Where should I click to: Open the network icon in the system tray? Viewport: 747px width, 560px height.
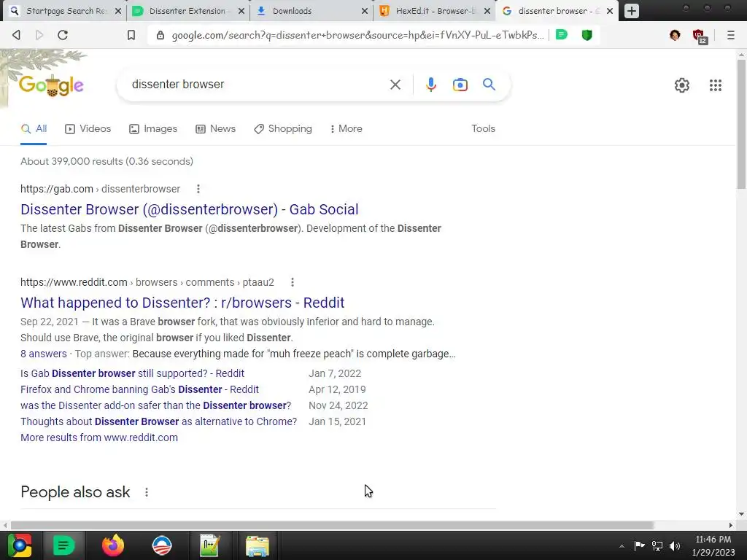657,546
